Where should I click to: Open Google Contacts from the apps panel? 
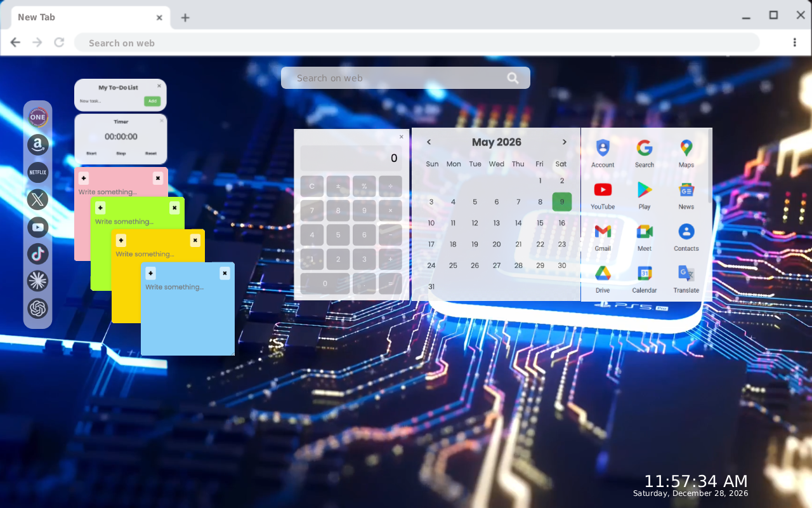coord(686,237)
